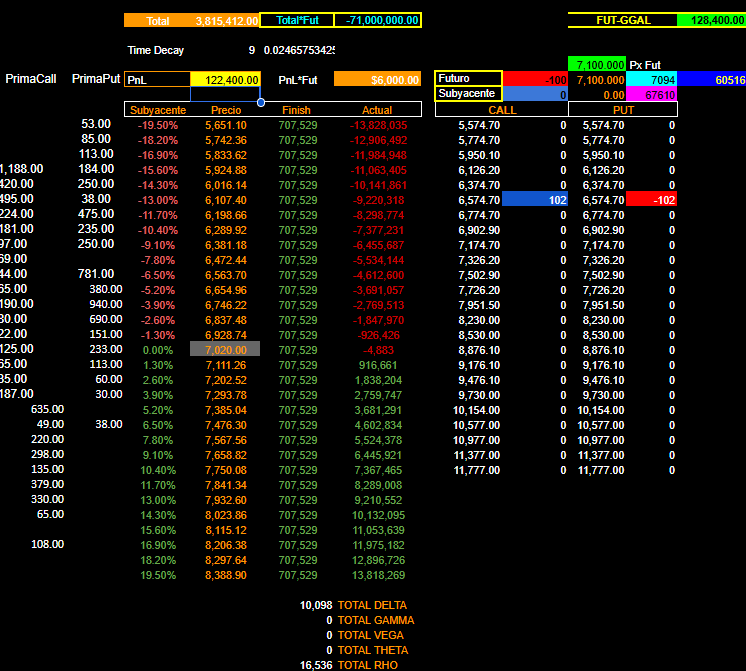Select the PnL label cell

[x=157, y=79]
